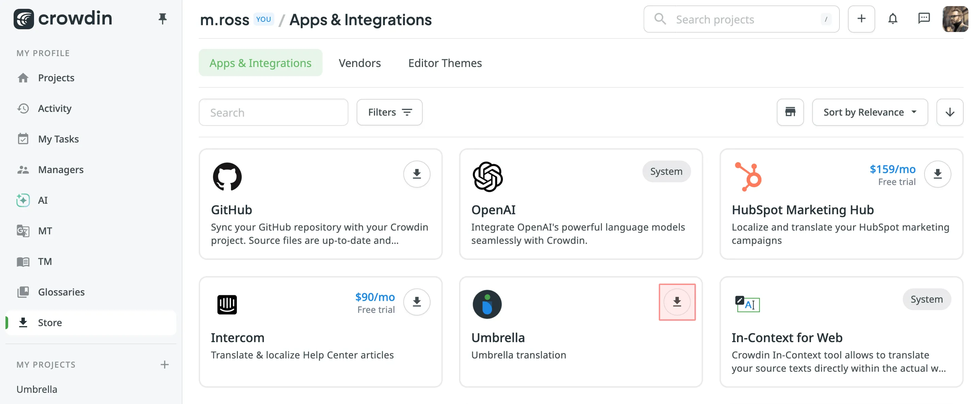The height and width of the screenshot is (404, 980).
Task: Toggle the sidebar pin icon
Action: (162, 19)
